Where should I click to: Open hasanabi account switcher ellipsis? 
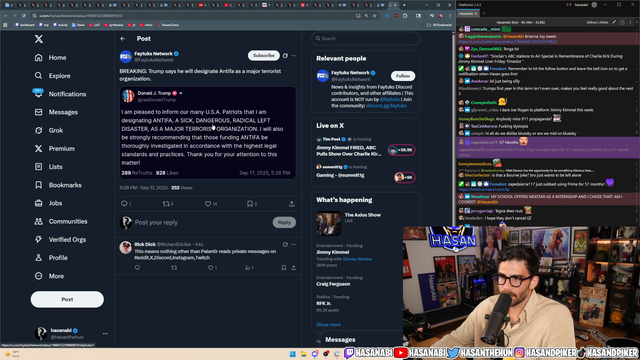[x=105, y=333]
